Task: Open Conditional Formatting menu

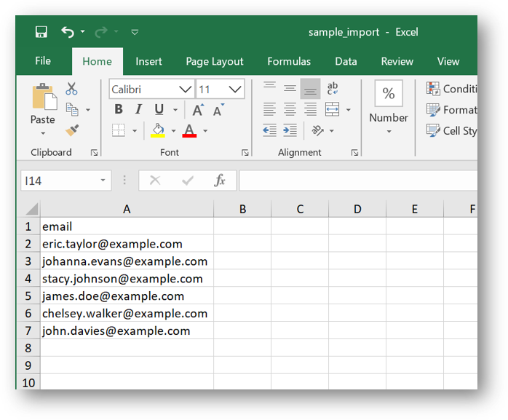Action: tap(452, 89)
